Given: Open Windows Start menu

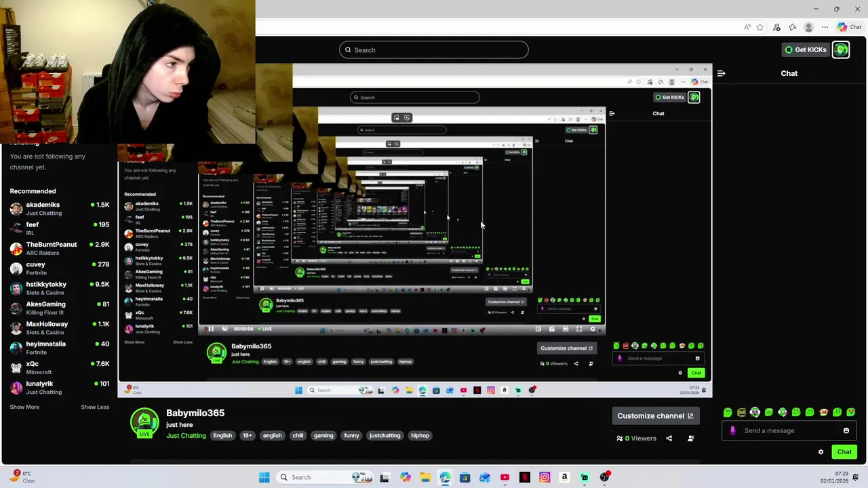Looking at the screenshot, I should click(264, 477).
